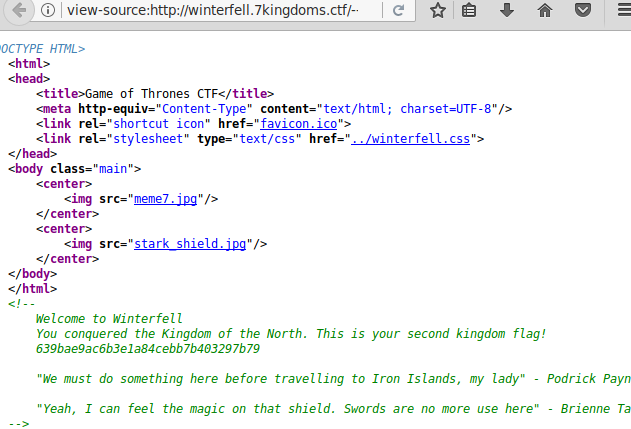631x429 pixels.
Task: Click the DOCTYPE HTML declaration line
Action: tap(42, 49)
